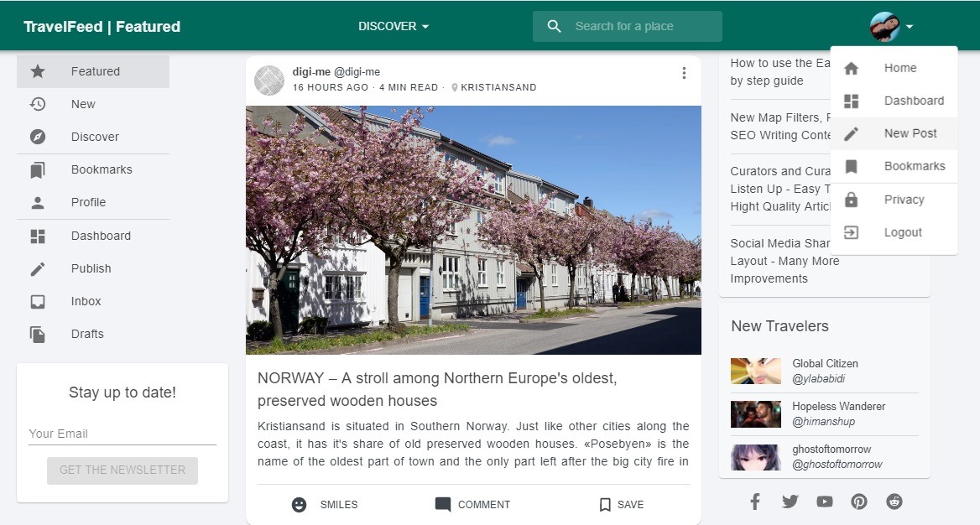Click the YouTube icon

(825, 502)
